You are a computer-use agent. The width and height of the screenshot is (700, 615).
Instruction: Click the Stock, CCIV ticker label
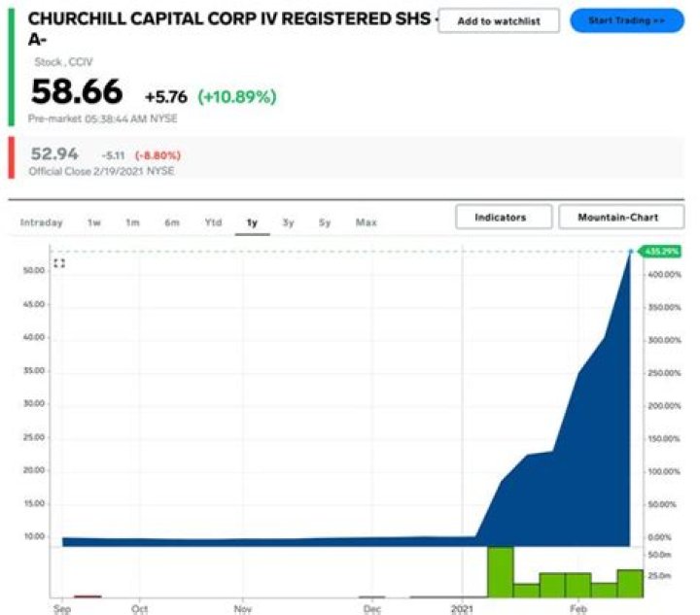[x=63, y=62]
